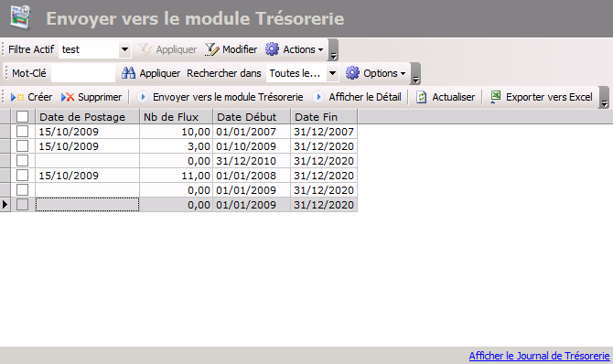The width and height of the screenshot is (613, 364).
Task: Click the Options gear icon
Action: pyautogui.click(x=352, y=73)
